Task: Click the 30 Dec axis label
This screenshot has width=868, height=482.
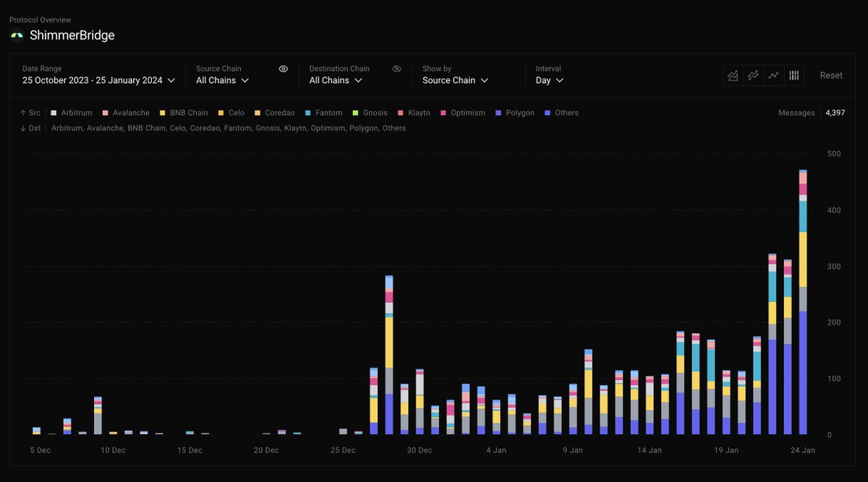Action: click(420, 450)
